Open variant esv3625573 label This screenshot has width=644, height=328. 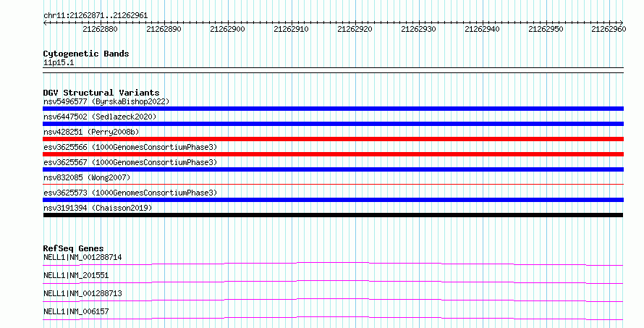(130, 193)
